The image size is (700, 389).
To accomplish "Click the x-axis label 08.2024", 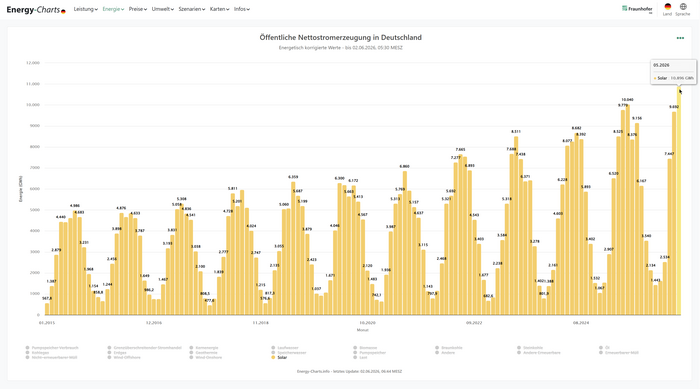I will click(x=581, y=322).
